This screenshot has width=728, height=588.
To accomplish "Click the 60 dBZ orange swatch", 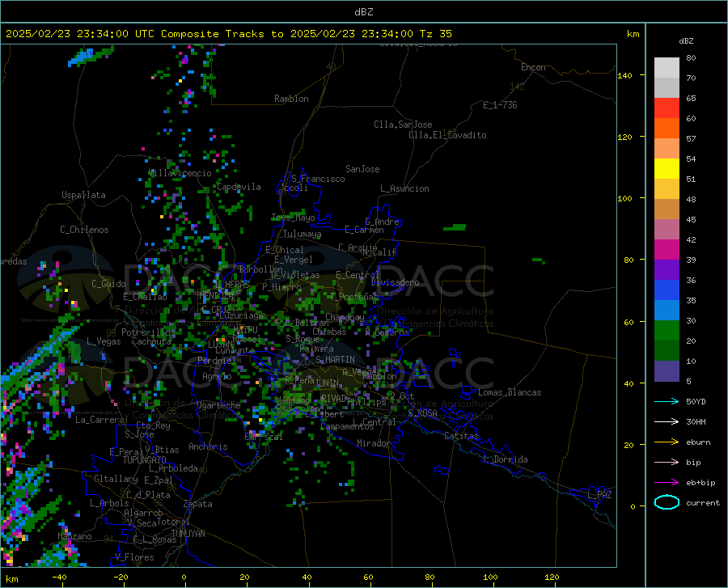I will pos(667,128).
